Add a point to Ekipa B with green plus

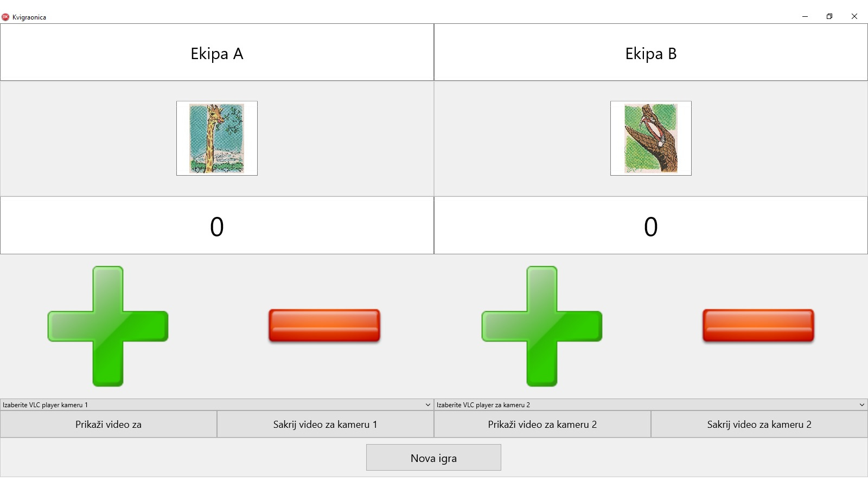pyautogui.click(x=542, y=326)
